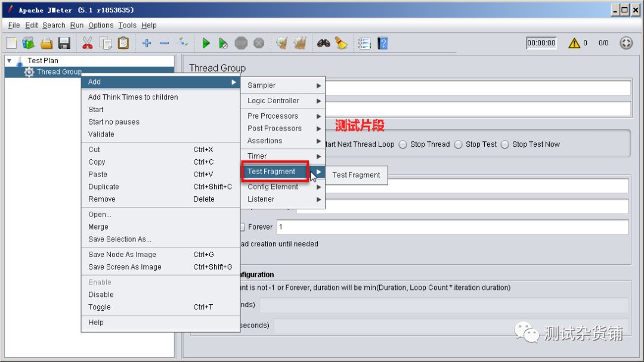
Task: Select the Stop Thread radio button
Action: click(x=403, y=144)
